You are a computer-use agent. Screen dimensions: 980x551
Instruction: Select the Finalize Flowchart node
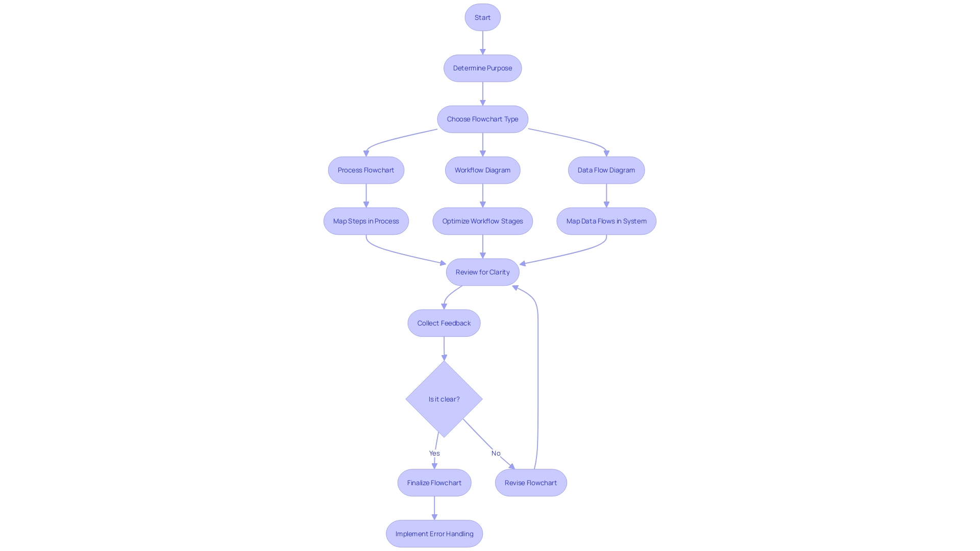[433, 482]
